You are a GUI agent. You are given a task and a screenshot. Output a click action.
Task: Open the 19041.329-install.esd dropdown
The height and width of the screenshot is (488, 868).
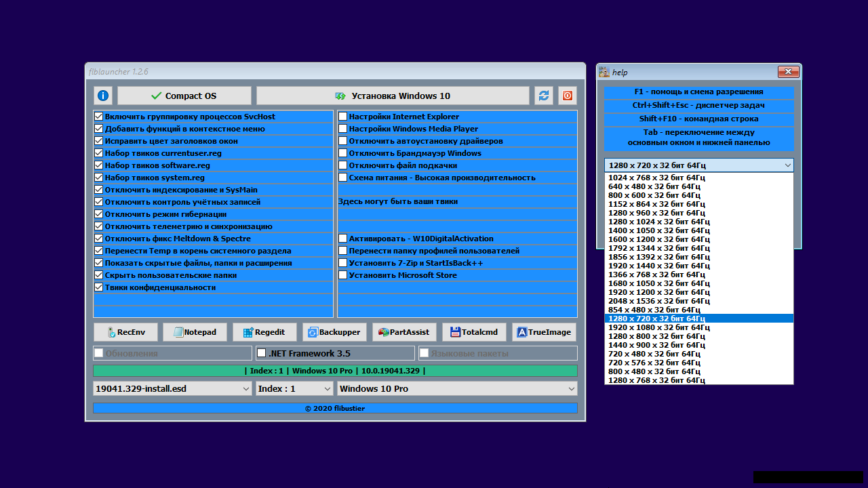point(172,388)
